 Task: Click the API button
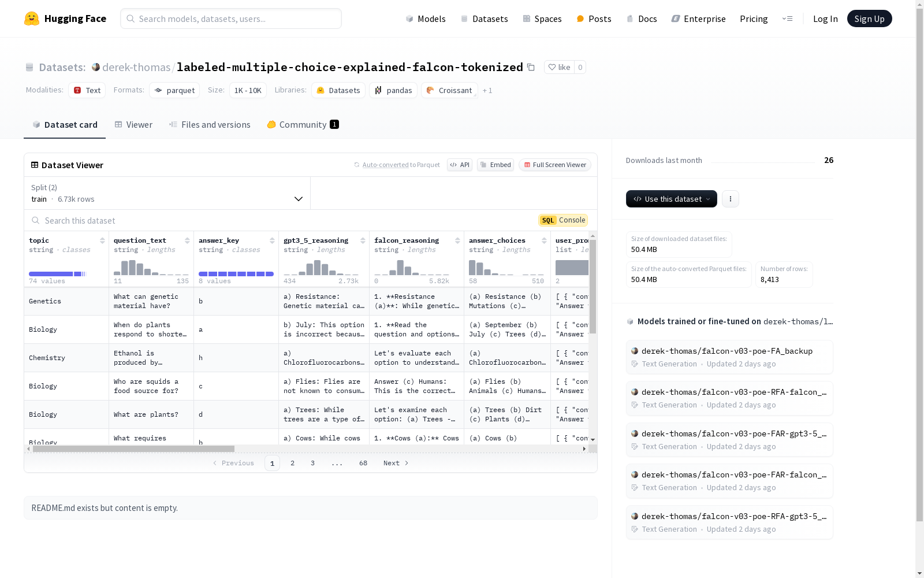[460, 165]
